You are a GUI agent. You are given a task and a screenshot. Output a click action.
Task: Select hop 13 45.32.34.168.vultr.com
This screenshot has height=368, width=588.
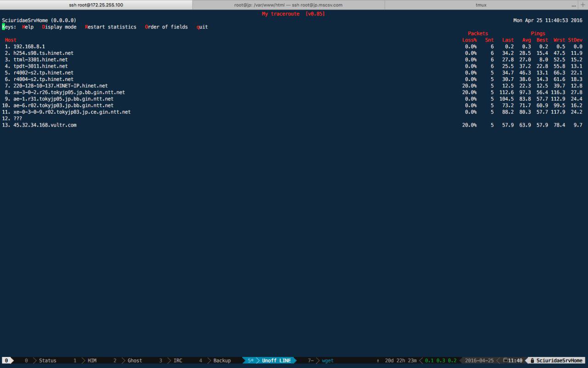45,125
